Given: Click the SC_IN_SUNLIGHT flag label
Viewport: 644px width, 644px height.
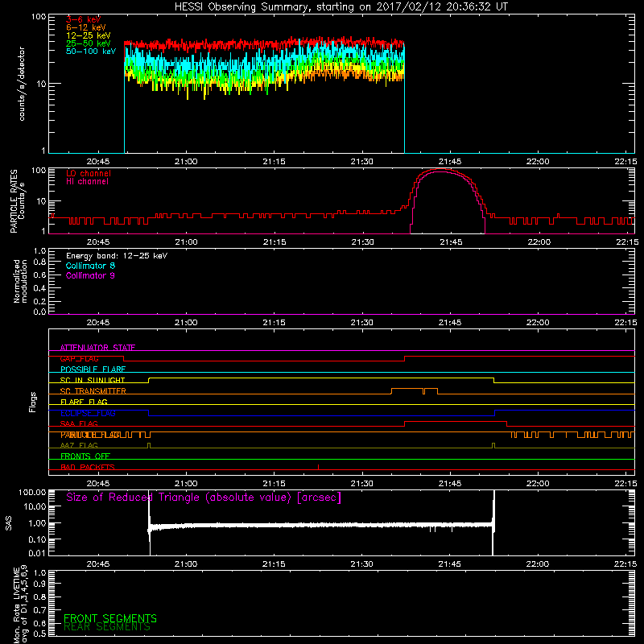Looking at the screenshot, I should coord(93,380).
